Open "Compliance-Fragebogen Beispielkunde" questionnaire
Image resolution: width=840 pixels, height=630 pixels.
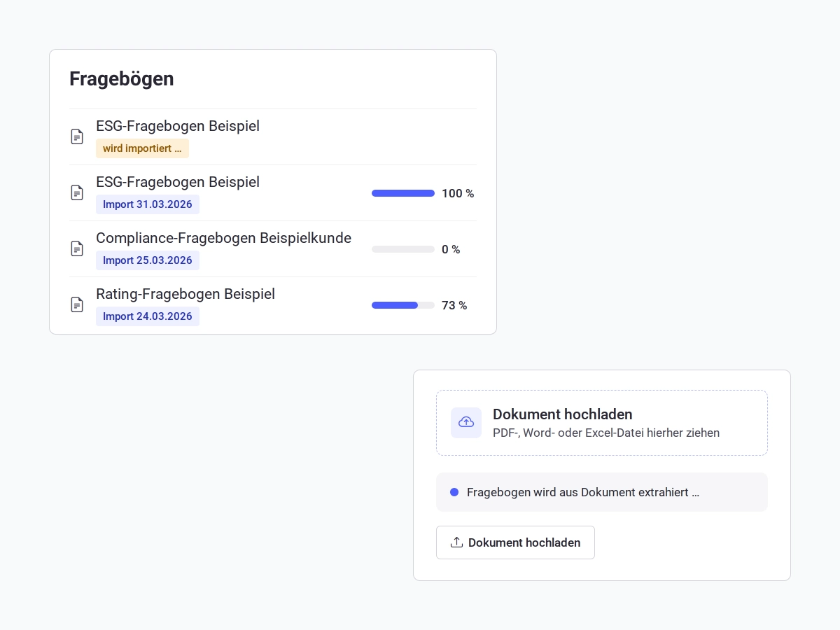[x=223, y=238]
